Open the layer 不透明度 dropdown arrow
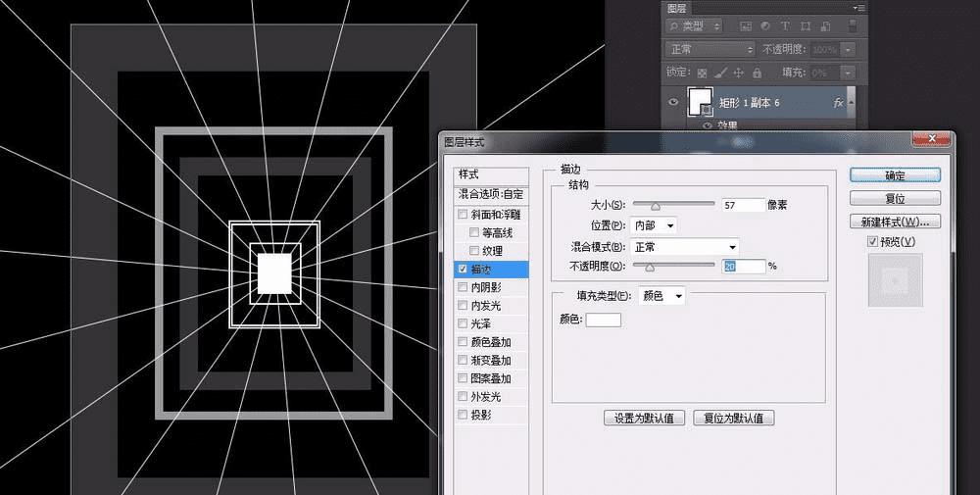The image size is (980, 495). tap(848, 49)
